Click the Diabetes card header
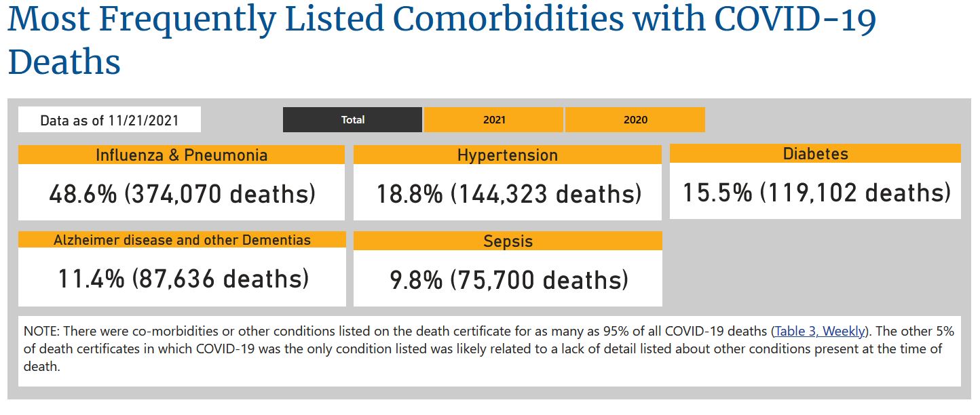Viewport: 980px width, 415px height. click(x=815, y=153)
